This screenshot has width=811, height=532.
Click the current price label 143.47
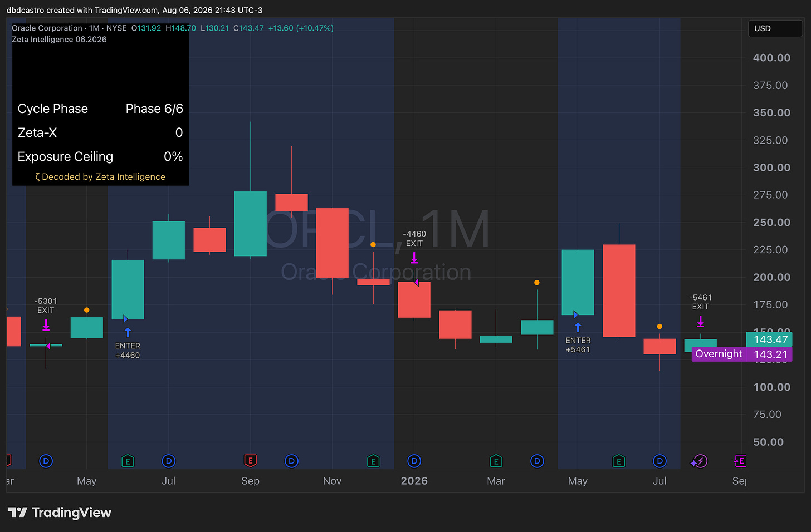click(x=769, y=339)
